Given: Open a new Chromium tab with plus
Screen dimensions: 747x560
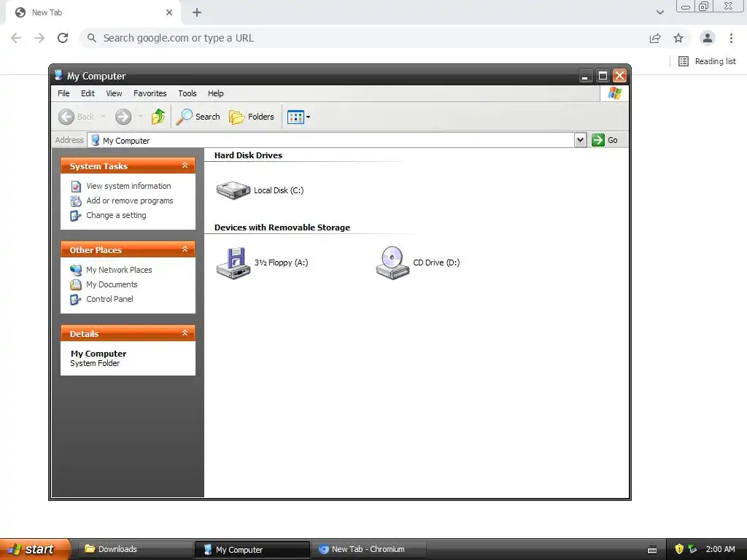Looking at the screenshot, I should point(197,12).
